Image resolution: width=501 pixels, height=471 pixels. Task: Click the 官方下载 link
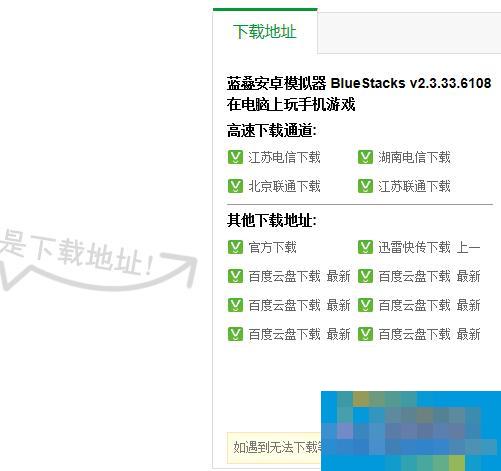[x=272, y=247]
